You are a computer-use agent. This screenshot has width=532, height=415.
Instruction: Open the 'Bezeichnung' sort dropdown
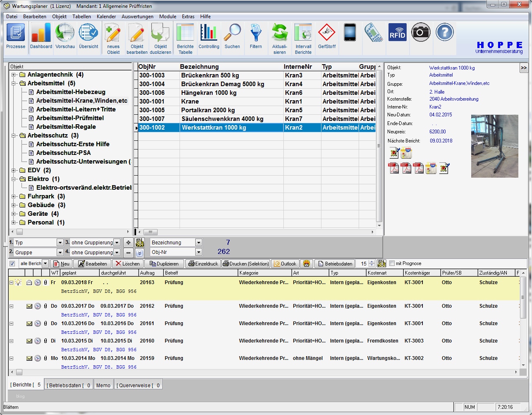198,242
